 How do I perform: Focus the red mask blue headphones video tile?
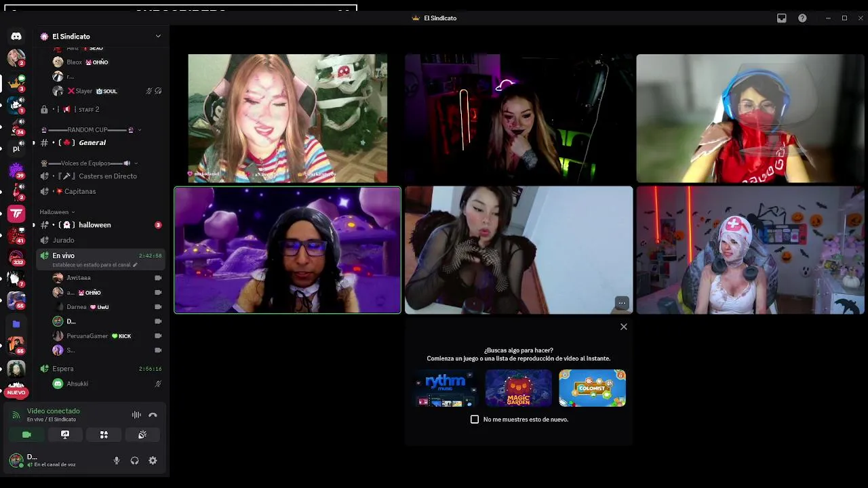(x=751, y=119)
